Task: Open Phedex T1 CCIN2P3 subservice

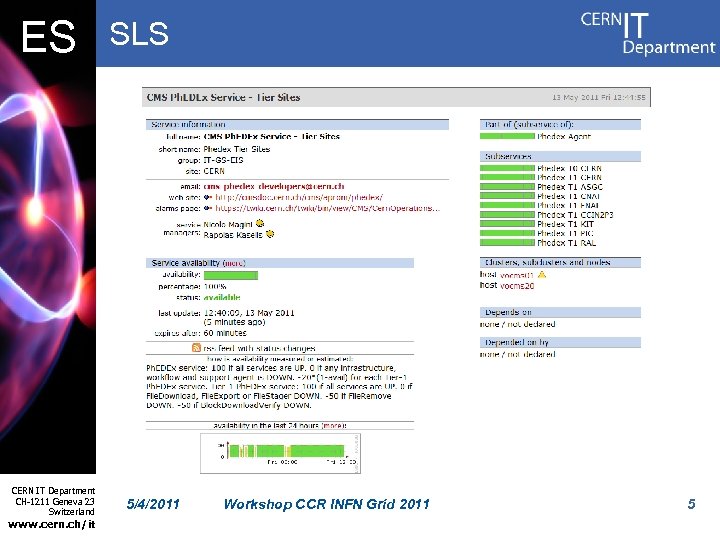Action: click(575, 215)
